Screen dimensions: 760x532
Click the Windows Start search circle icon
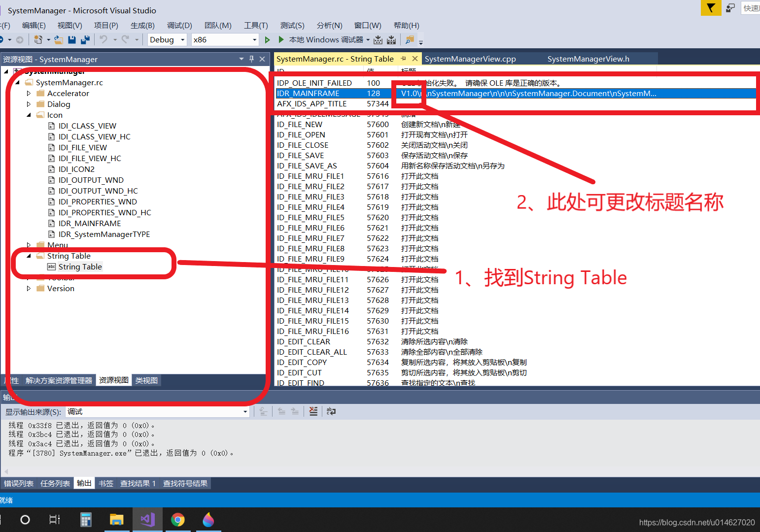click(x=25, y=520)
